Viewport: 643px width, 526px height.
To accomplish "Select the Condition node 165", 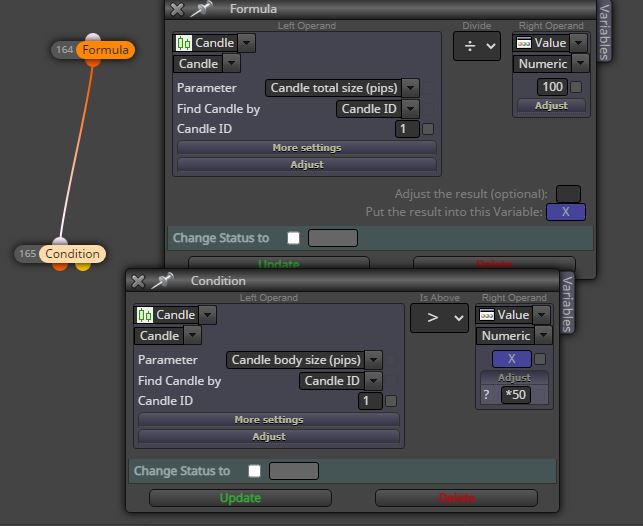I will (72, 254).
